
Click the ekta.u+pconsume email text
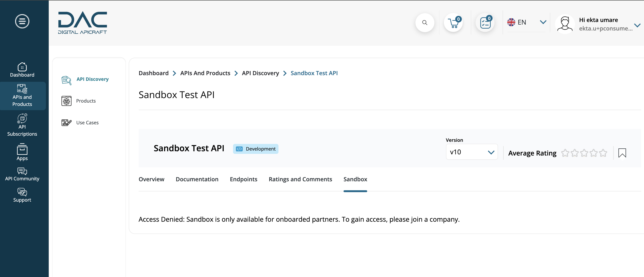pos(606,28)
